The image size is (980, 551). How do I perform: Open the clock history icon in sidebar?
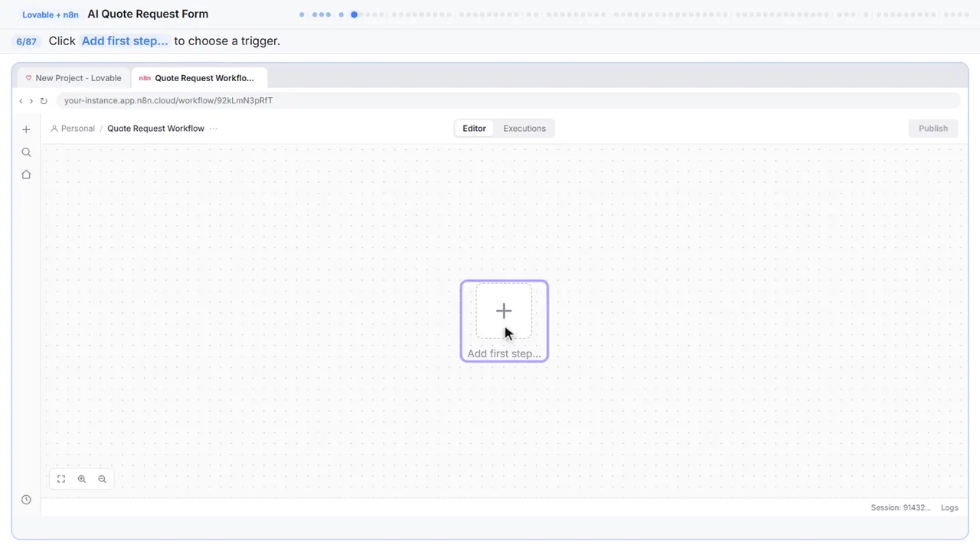coord(26,500)
